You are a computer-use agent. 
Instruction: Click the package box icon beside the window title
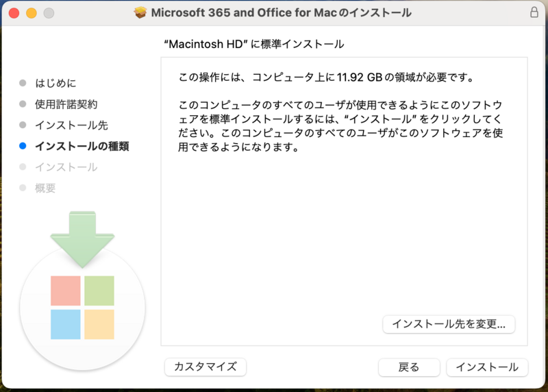point(140,13)
